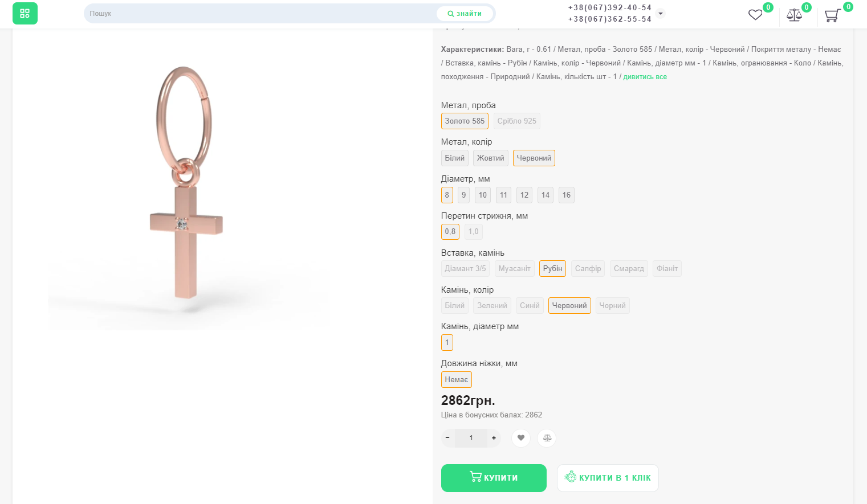Viewport: 867px width, 504px height.
Task: Increase quantity with the plus button
Action: pos(494,438)
